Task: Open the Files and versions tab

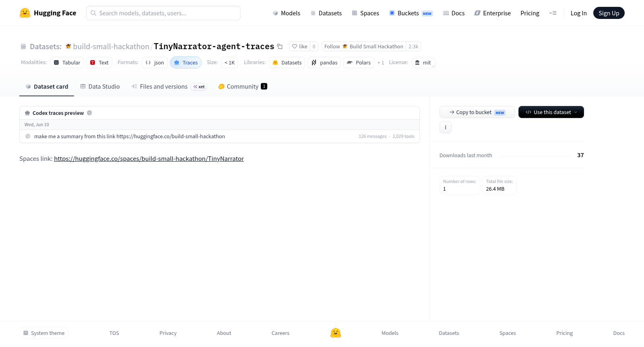Action: [169, 86]
